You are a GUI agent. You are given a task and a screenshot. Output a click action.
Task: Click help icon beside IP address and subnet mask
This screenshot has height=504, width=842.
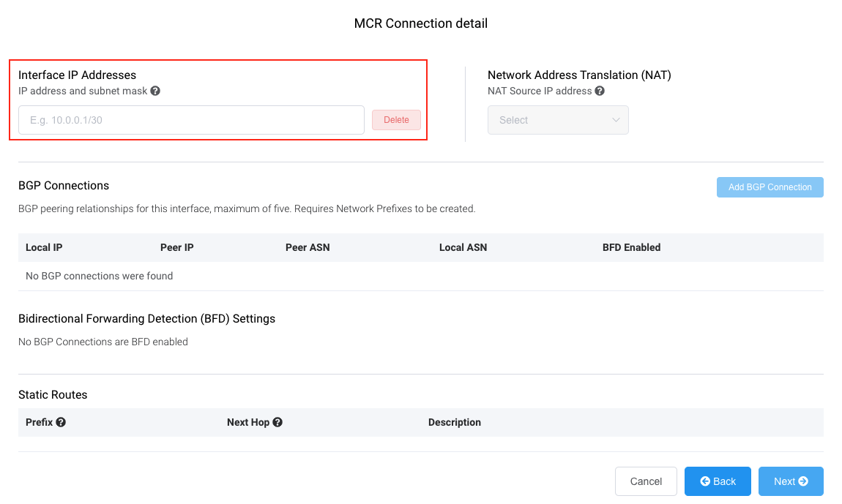tap(155, 91)
